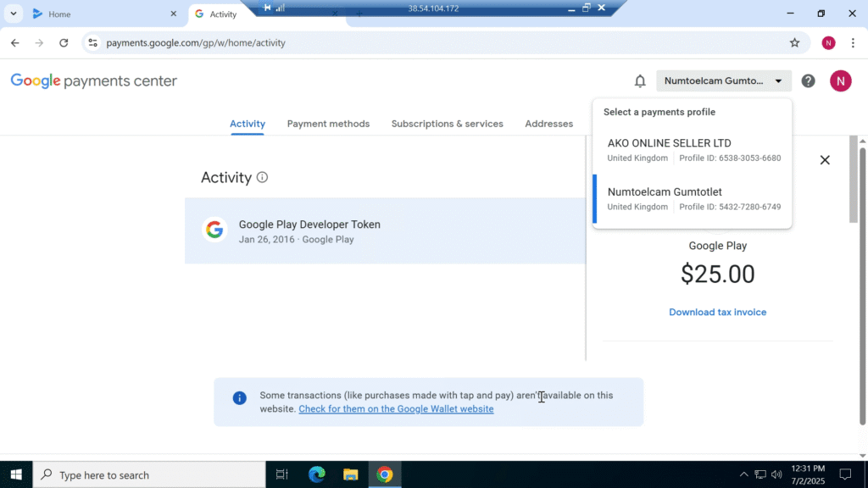Click the $25.00 amount

point(717,274)
